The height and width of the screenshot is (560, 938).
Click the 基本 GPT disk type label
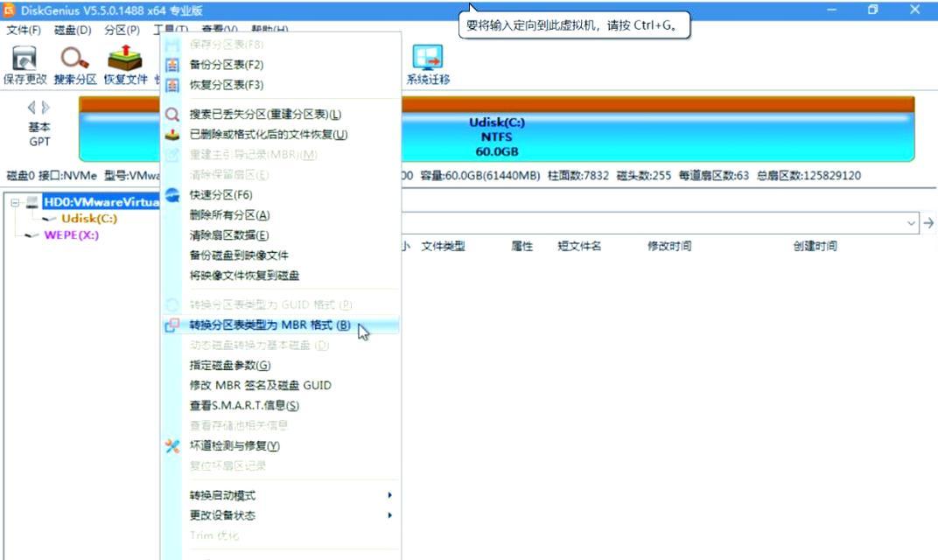[x=39, y=135]
